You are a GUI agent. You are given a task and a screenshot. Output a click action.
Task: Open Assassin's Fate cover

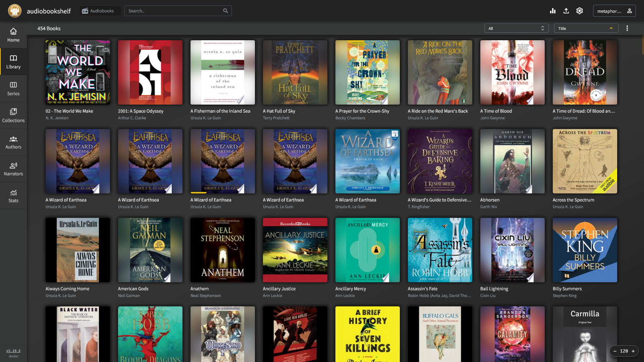[x=440, y=250]
